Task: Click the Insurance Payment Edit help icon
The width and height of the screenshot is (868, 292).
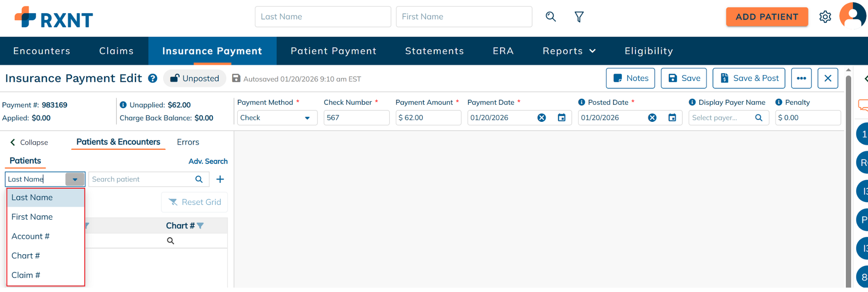Action: (153, 79)
